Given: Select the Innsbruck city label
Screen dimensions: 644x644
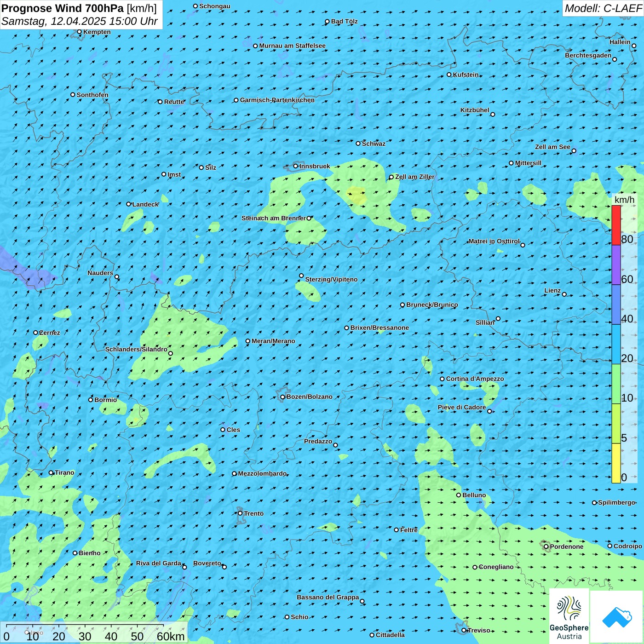Looking at the screenshot, I should tap(315, 166).
